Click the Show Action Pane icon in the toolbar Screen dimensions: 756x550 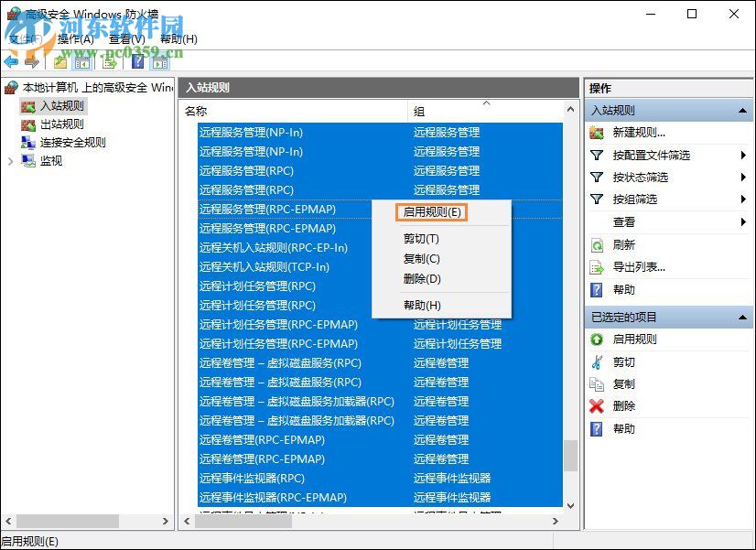coord(159,62)
